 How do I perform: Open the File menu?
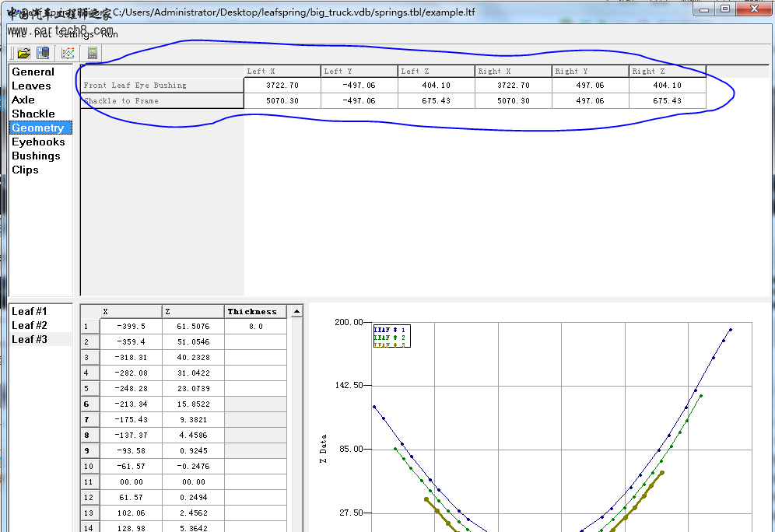(19, 34)
